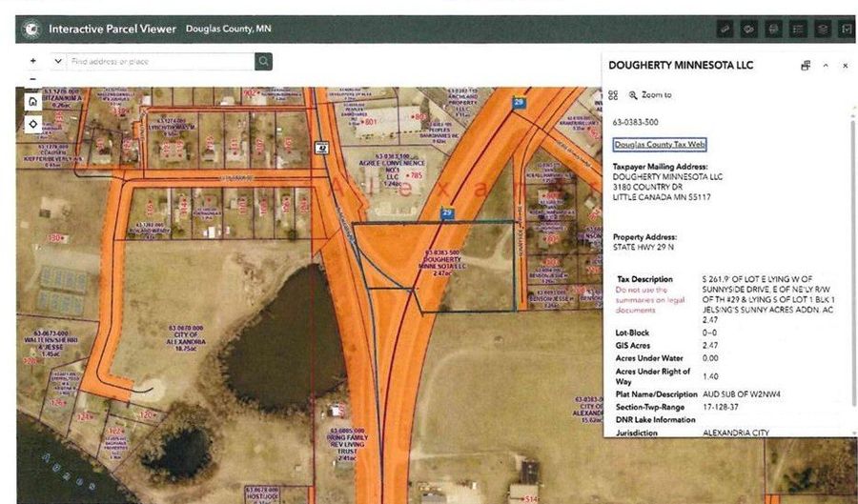Select the 17-128-37 section value
The width and height of the screenshot is (858, 504).
coord(720,407)
